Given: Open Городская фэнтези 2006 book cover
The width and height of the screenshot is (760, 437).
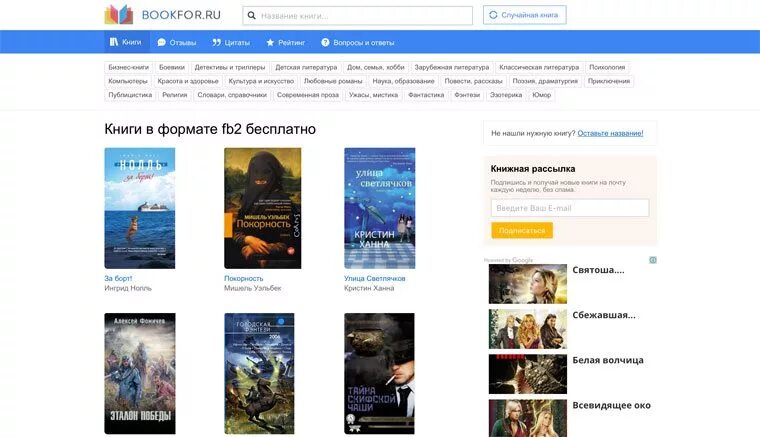Looking at the screenshot, I should coord(259,374).
